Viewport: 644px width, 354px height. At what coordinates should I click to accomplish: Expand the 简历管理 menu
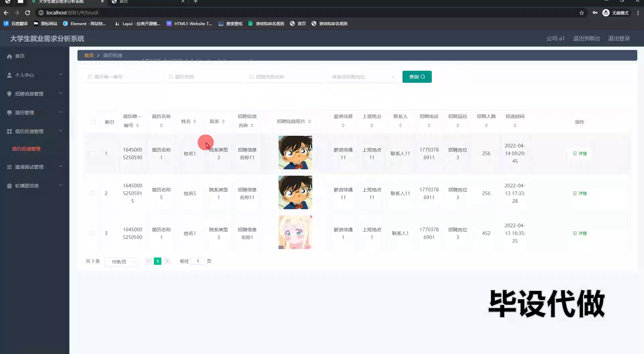61,112
